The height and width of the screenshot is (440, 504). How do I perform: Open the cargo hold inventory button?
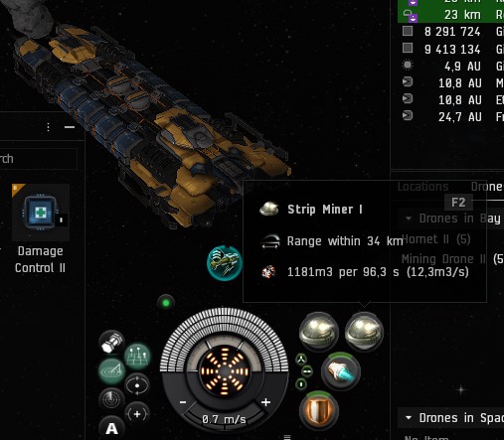[x=111, y=343]
